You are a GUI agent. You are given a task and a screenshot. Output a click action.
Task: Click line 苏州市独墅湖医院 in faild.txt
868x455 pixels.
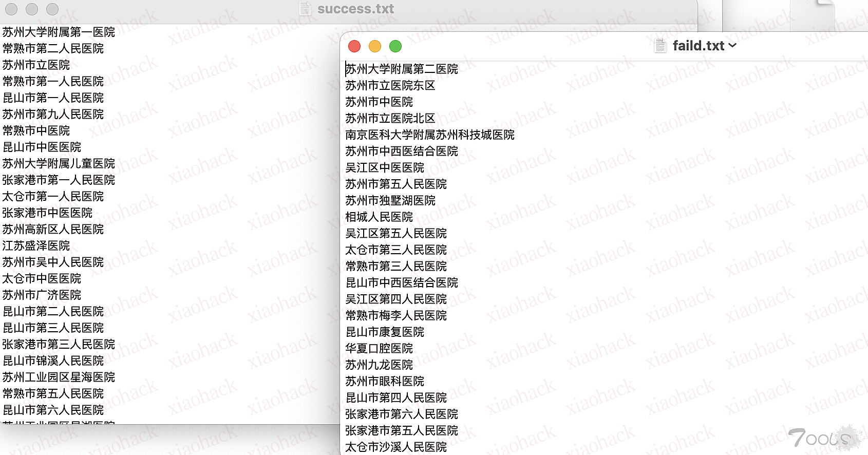[x=390, y=200]
